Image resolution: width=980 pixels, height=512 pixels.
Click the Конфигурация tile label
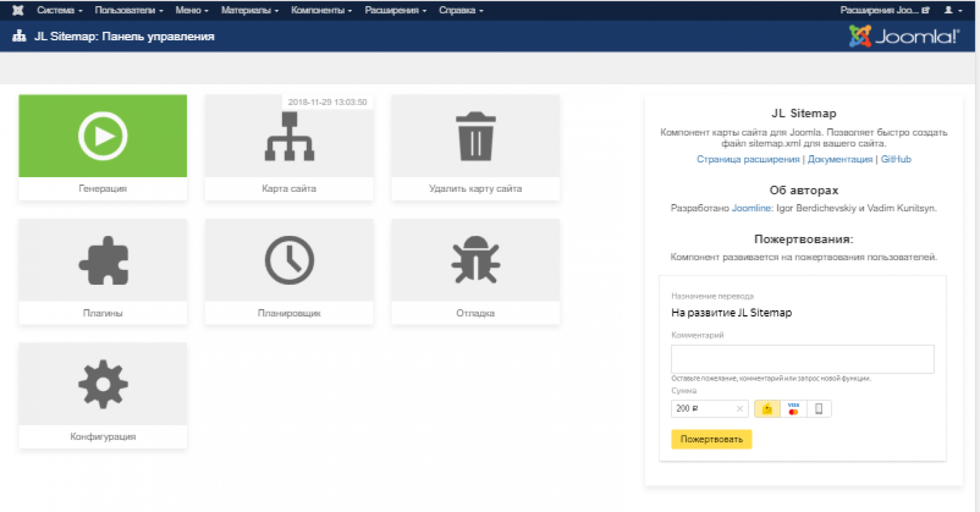(x=103, y=437)
